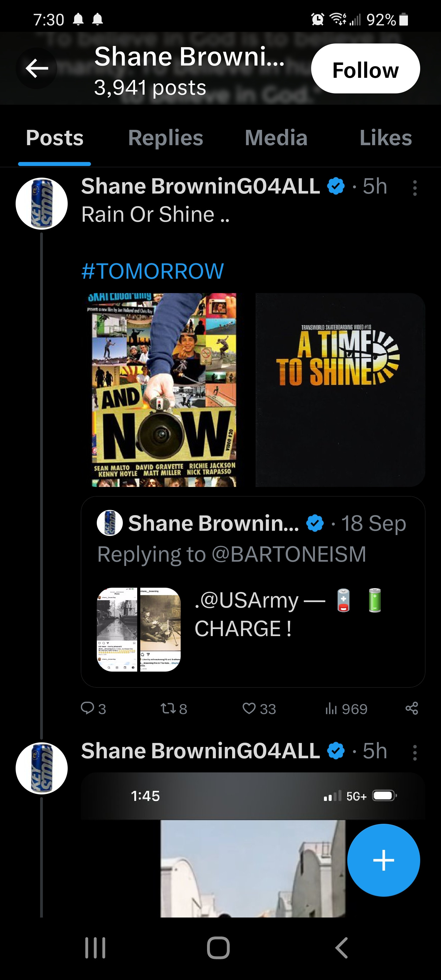Tap the back arrow in profile header
441x980 pixels.
coord(36,69)
